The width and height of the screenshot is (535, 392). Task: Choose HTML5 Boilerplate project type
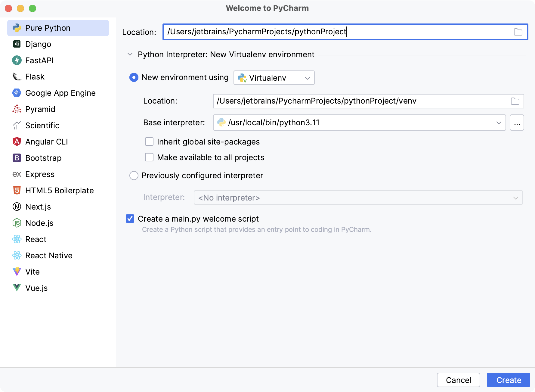click(58, 191)
